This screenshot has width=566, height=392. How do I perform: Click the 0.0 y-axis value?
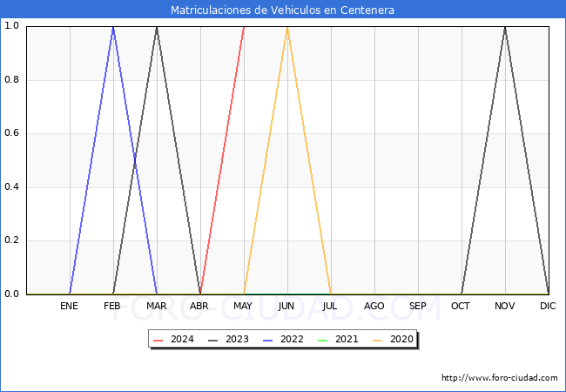(11, 294)
